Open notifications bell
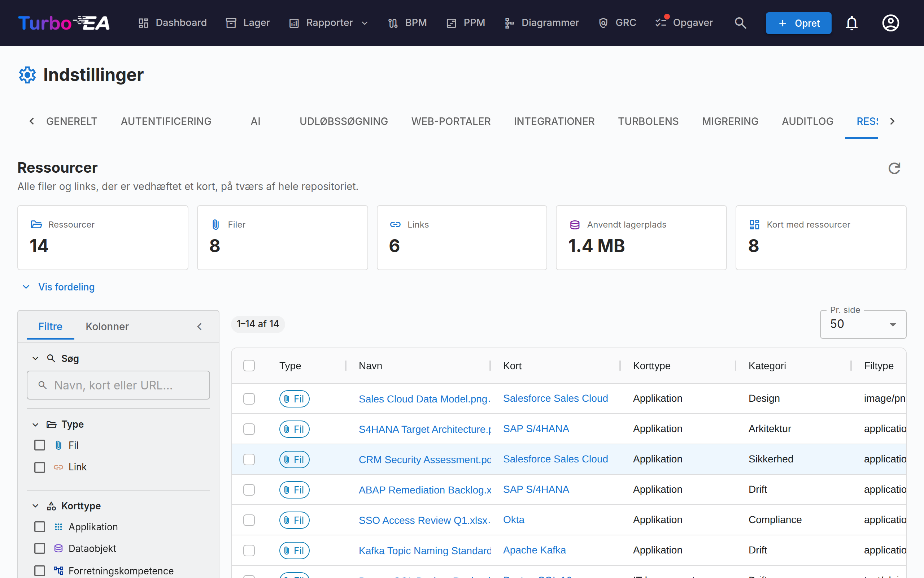 pyautogui.click(x=851, y=23)
